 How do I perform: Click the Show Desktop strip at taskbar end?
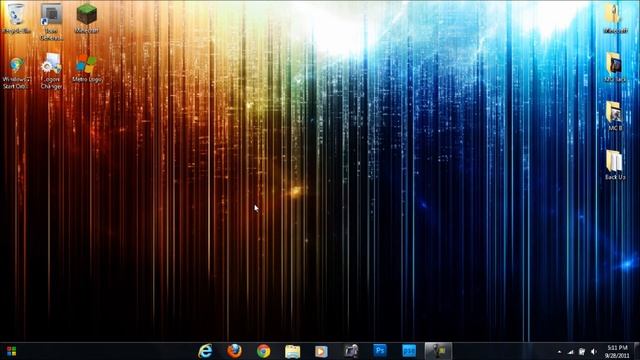pyautogui.click(x=637, y=351)
